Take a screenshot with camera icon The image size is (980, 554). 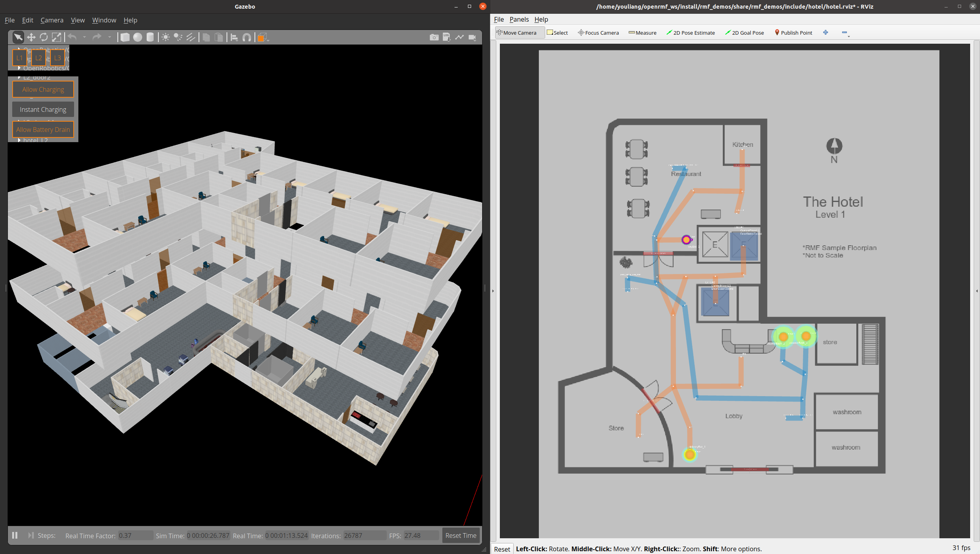pos(434,37)
